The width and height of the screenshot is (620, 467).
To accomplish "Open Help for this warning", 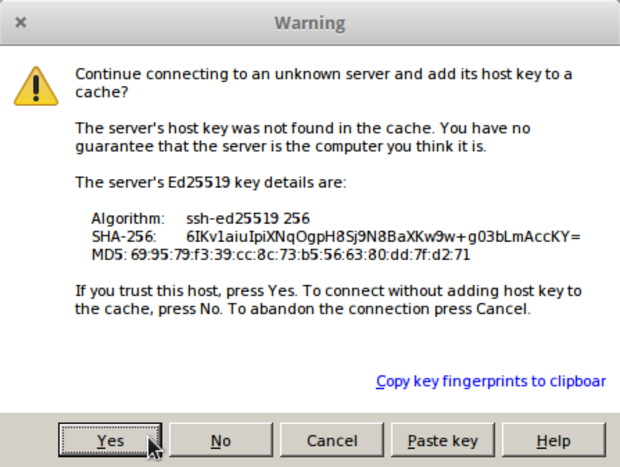I will pyautogui.click(x=553, y=440).
